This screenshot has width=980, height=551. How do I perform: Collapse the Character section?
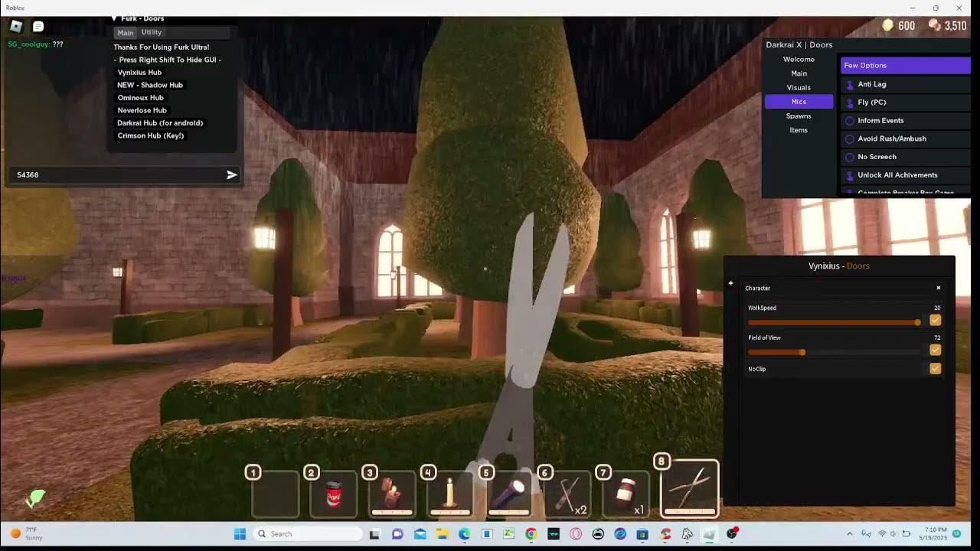(939, 289)
